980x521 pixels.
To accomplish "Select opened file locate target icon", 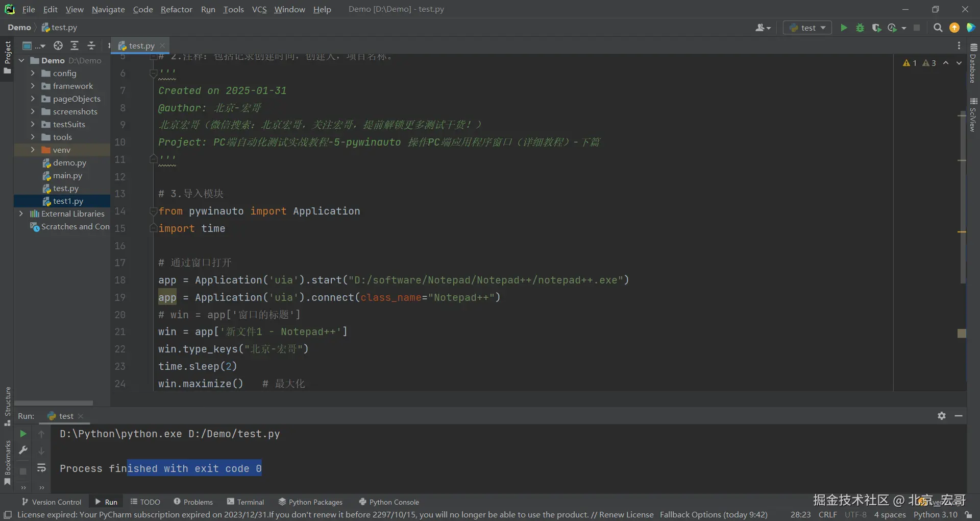I will click(58, 45).
